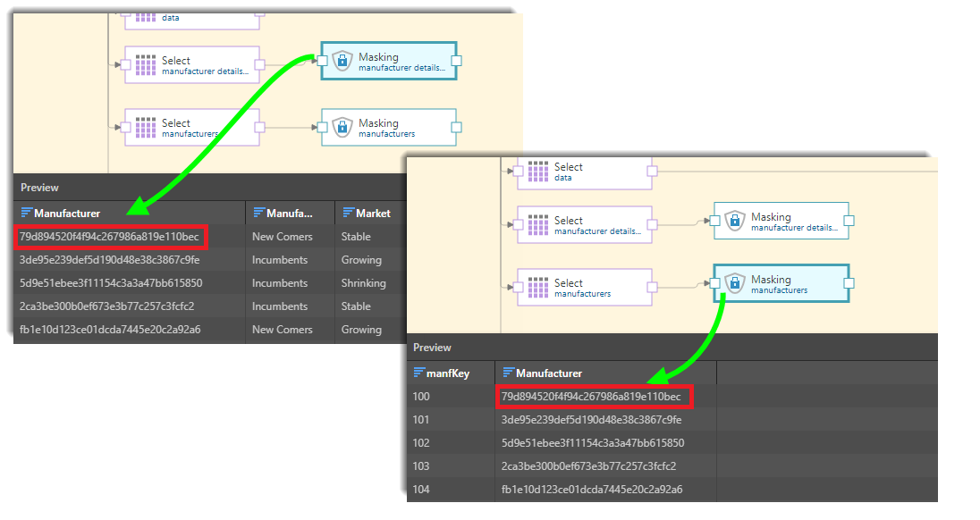The height and width of the screenshot is (520, 980).
Task: Click the red-outlined hash cell beside manfKey 100
Action: pos(592,396)
